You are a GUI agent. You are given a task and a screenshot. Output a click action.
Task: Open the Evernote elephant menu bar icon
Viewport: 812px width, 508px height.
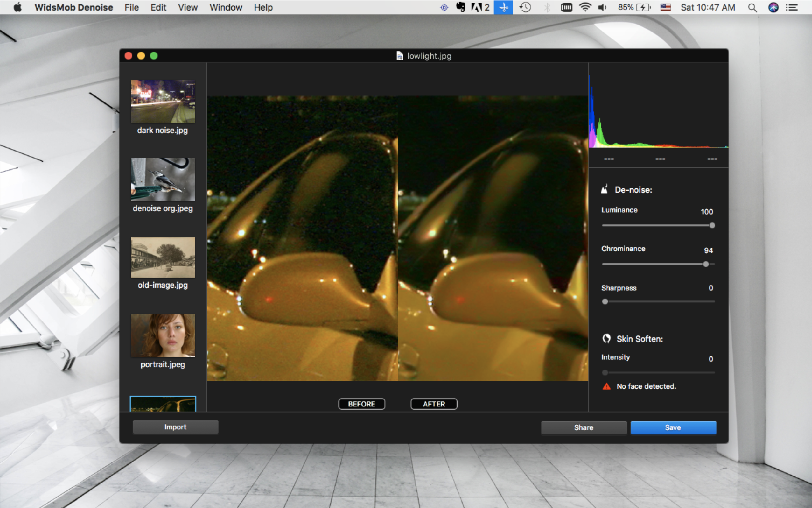point(461,7)
